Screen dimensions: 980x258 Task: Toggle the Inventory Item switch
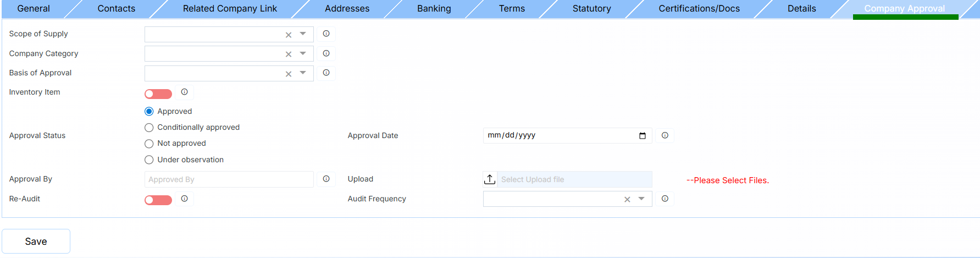[x=158, y=94]
